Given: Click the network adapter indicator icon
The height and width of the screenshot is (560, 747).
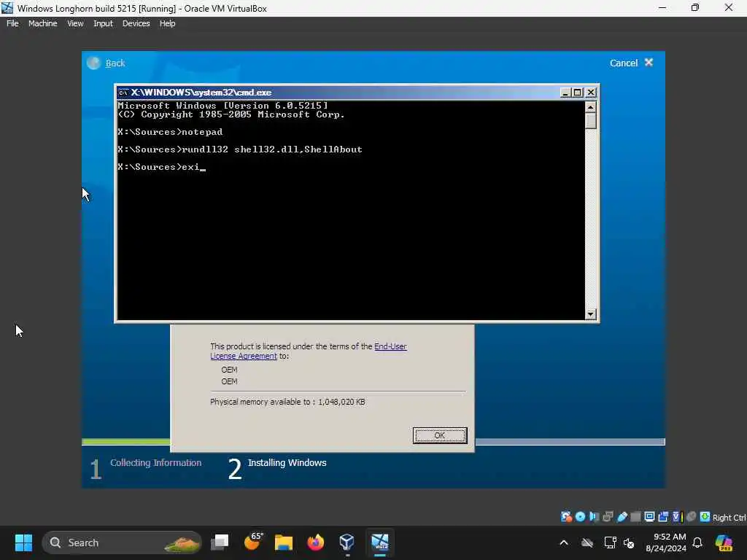Looking at the screenshot, I should (x=608, y=517).
